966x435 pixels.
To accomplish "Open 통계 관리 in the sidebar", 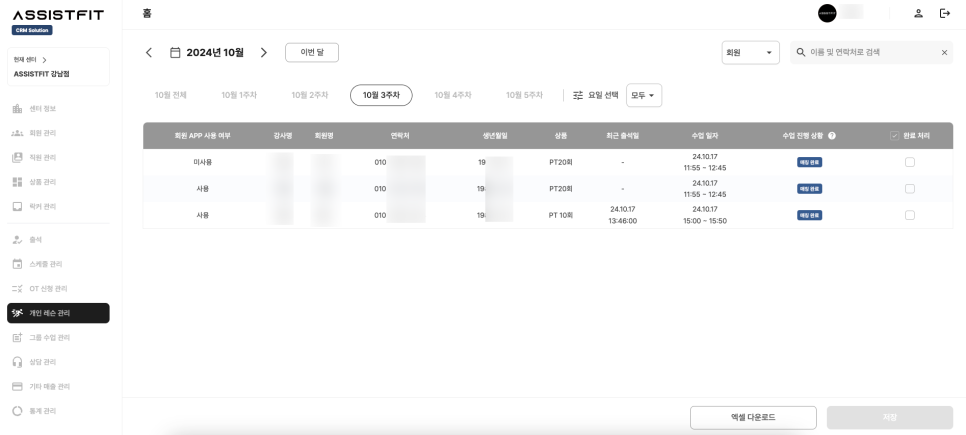I will [x=41, y=411].
